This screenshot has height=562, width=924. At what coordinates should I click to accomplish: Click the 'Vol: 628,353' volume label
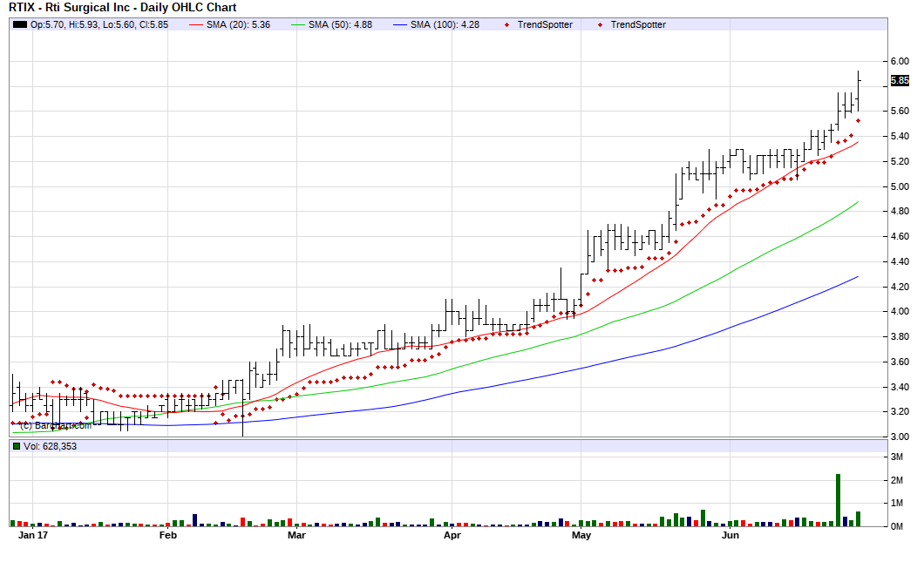pos(50,446)
